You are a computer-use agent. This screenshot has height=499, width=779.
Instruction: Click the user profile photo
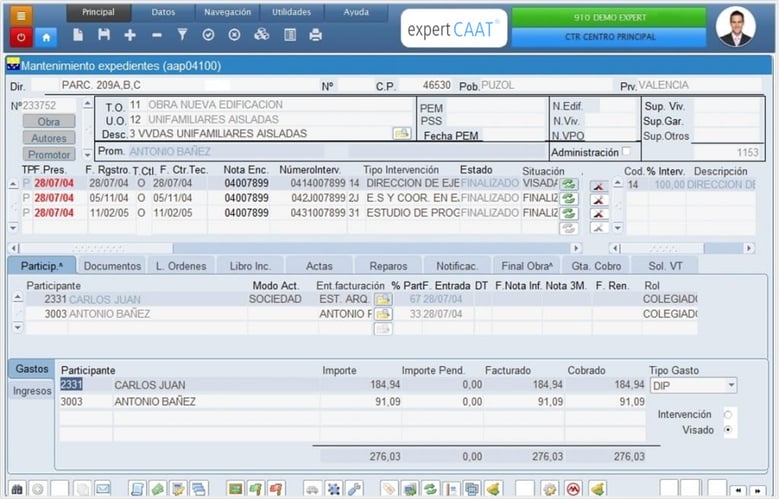coord(736,27)
